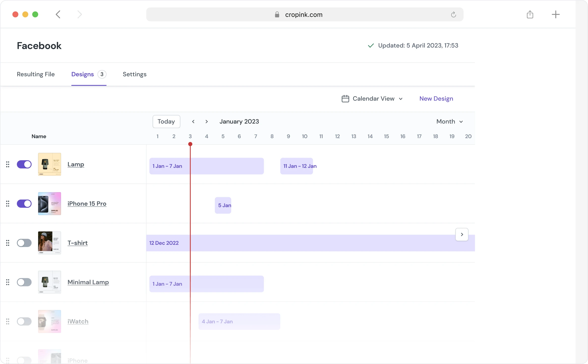Viewport: 588px width, 364px height.
Task: Open the Calendar View dropdown
Action: click(372, 99)
